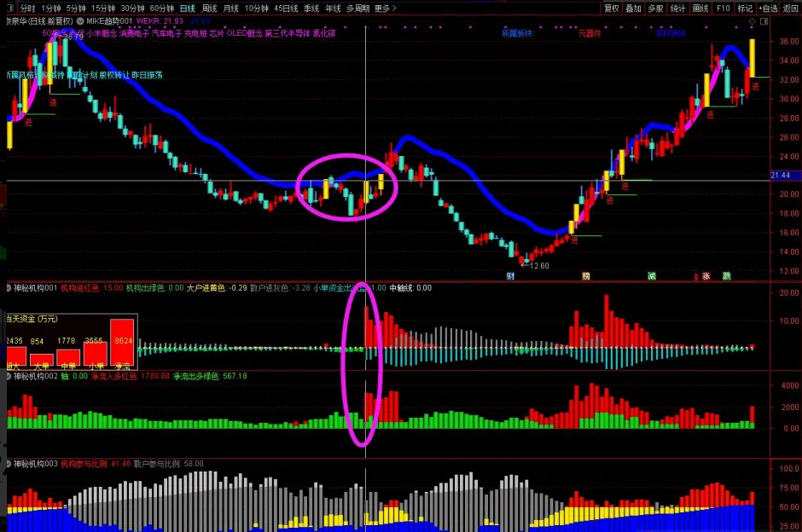Switch to the 60分钟 period tab
802x532 pixels.
pyautogui.click(x=161, y=8)
